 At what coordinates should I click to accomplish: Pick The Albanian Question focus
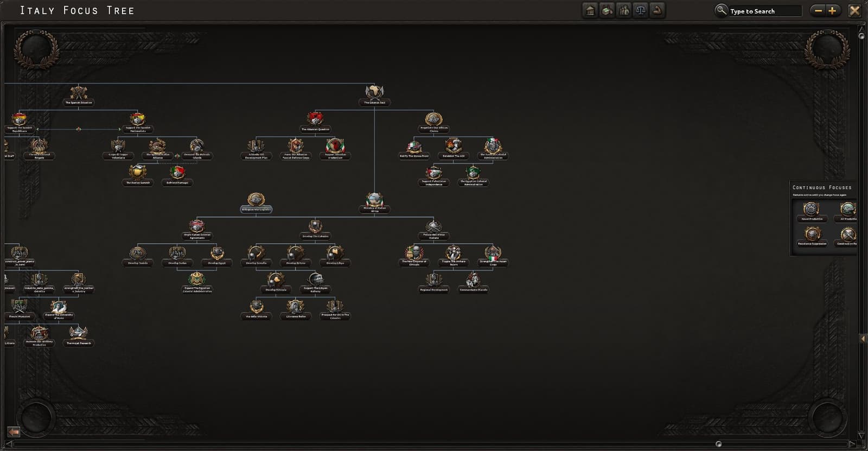click(315, 122)
